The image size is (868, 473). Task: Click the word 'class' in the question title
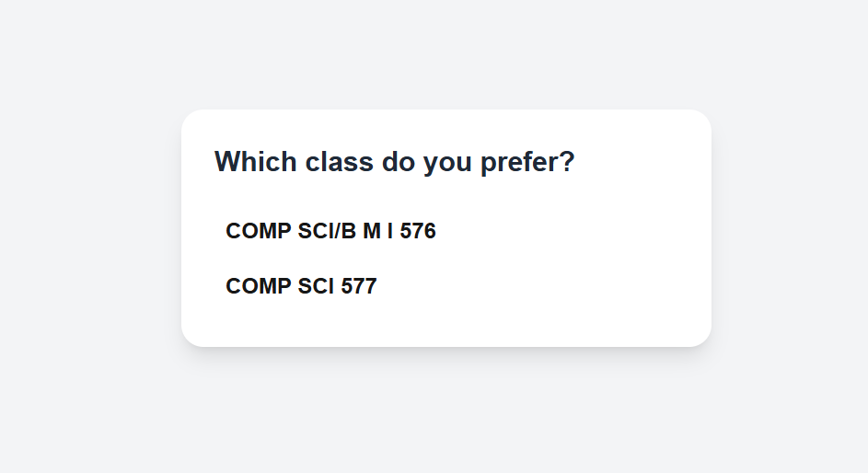(340, 162)
